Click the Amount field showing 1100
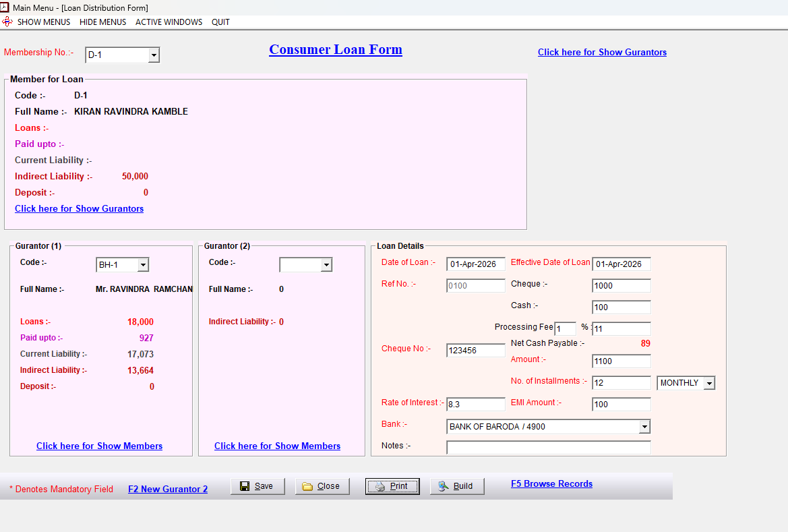788x532 pixels. click(x=621, y=361)
